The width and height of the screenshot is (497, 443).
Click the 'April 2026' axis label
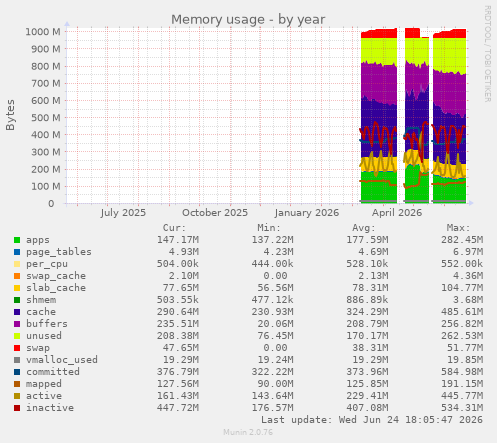[x=397, y=213]
